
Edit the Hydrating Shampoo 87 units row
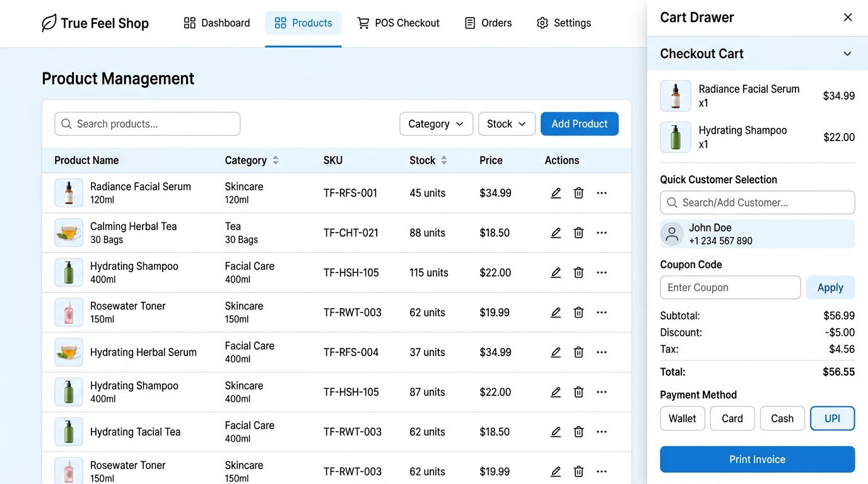[x=556, y=392]
